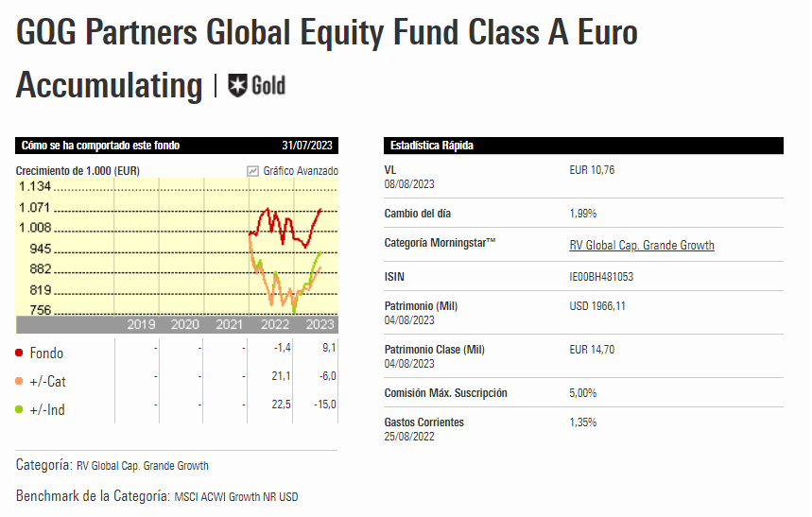This screenshot has width=812, height=517.
Task: Select the 2021 year column header
Action: [230, 324]
